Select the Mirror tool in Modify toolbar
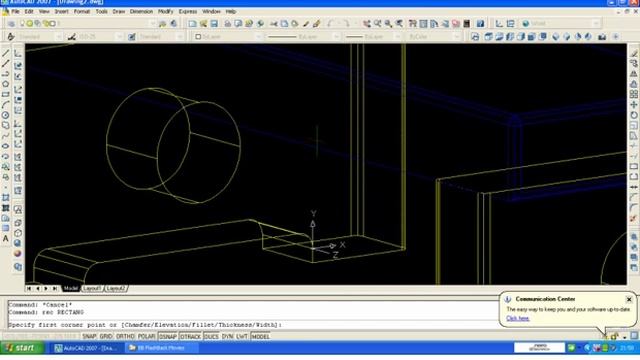Viewport: 640px width, 360px height. click(634, 74)
